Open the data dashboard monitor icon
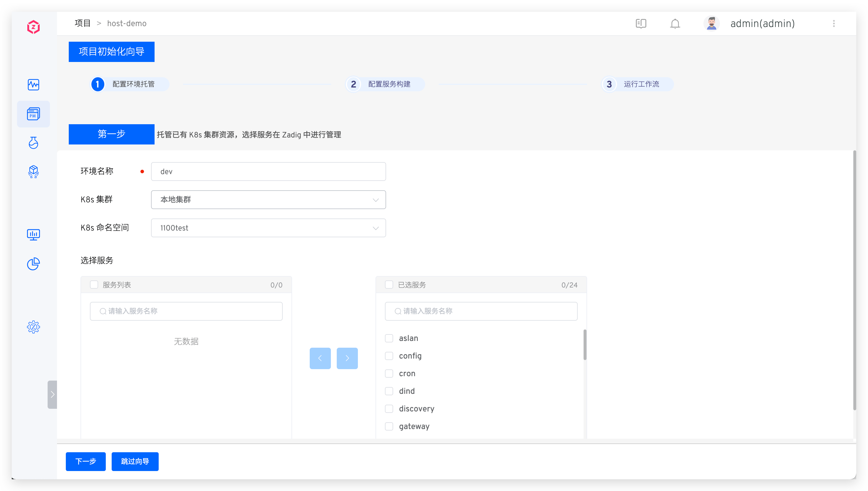868x491 pixels. [x=33, y=234]
